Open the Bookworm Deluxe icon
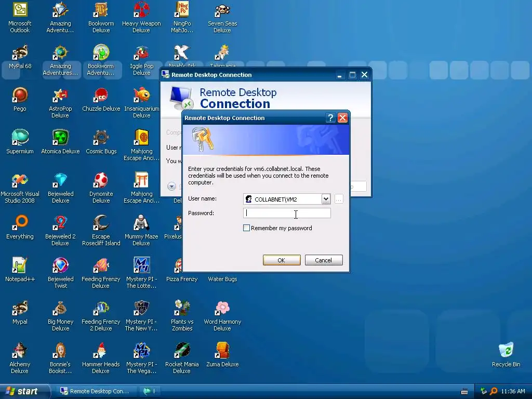532x399 pixels. click(x=101, y=18)
